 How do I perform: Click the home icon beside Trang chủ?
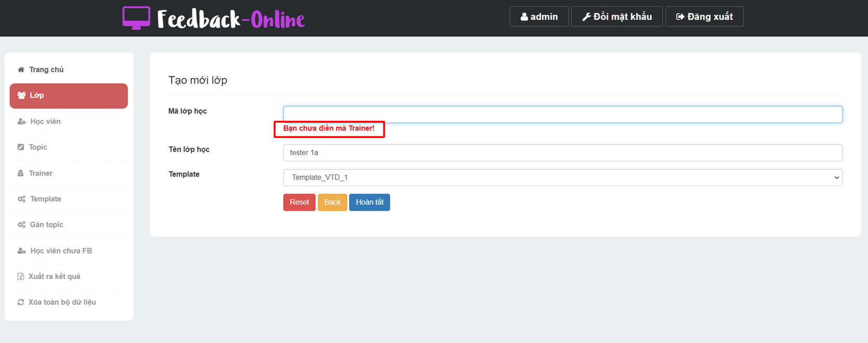[21, 70]
